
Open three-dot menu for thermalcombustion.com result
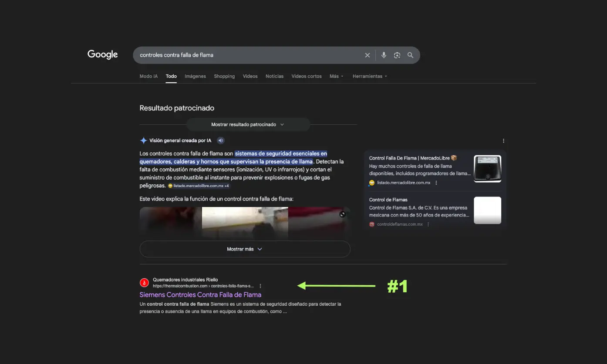tap(260, 286)
